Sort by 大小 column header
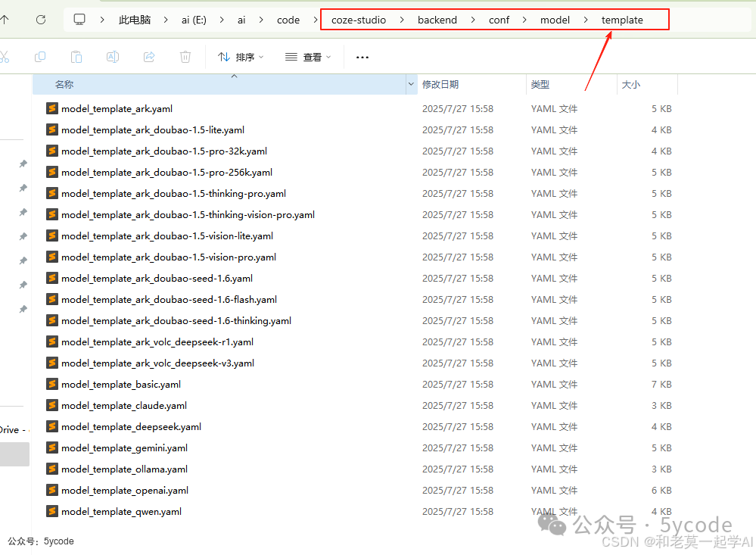This screenshot has width=756, height=555. coord(647,85)
